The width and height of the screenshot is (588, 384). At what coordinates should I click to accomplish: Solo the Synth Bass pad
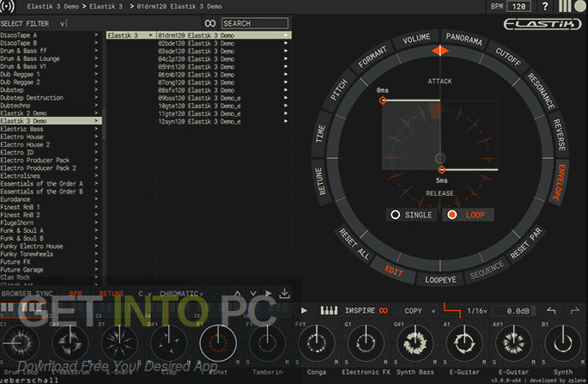(396, 363)
